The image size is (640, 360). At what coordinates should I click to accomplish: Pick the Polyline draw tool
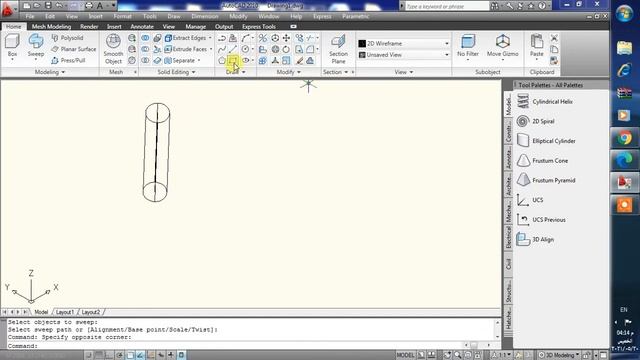(222, 38)
